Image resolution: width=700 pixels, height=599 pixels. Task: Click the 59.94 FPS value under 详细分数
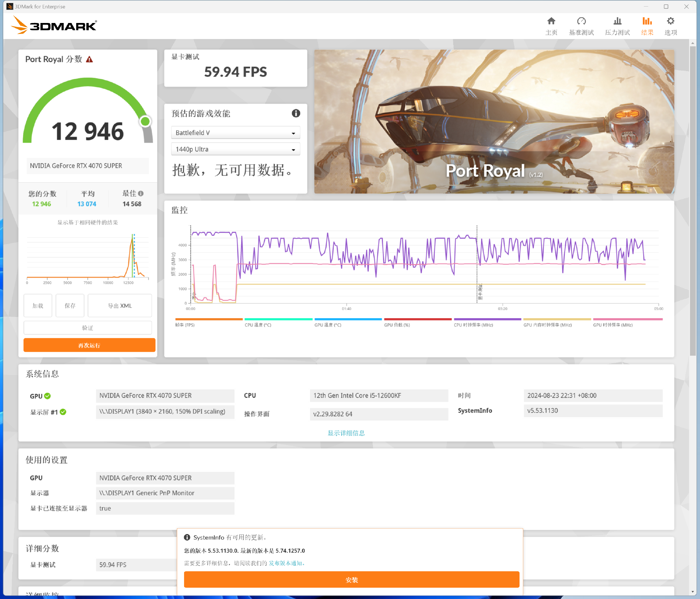click(137, 565)
